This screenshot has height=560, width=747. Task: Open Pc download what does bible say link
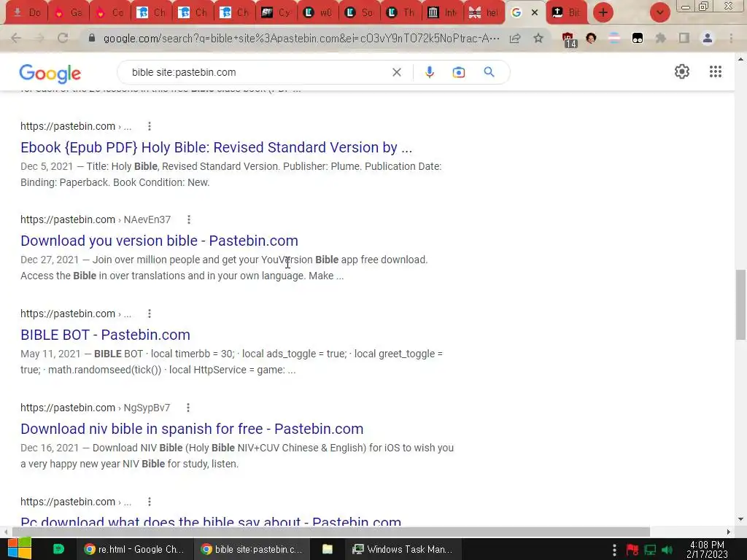[x=211, y=521]
